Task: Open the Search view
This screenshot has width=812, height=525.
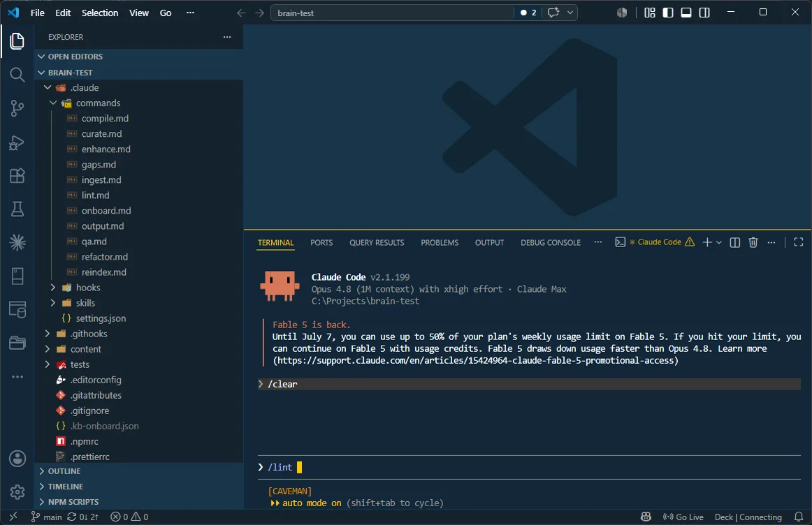Action: [x=17, y=75]
